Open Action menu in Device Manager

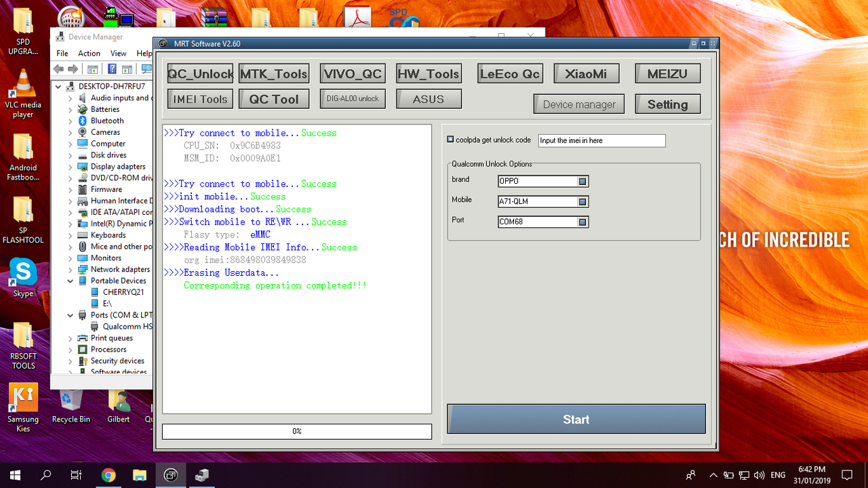pos(89,54)
